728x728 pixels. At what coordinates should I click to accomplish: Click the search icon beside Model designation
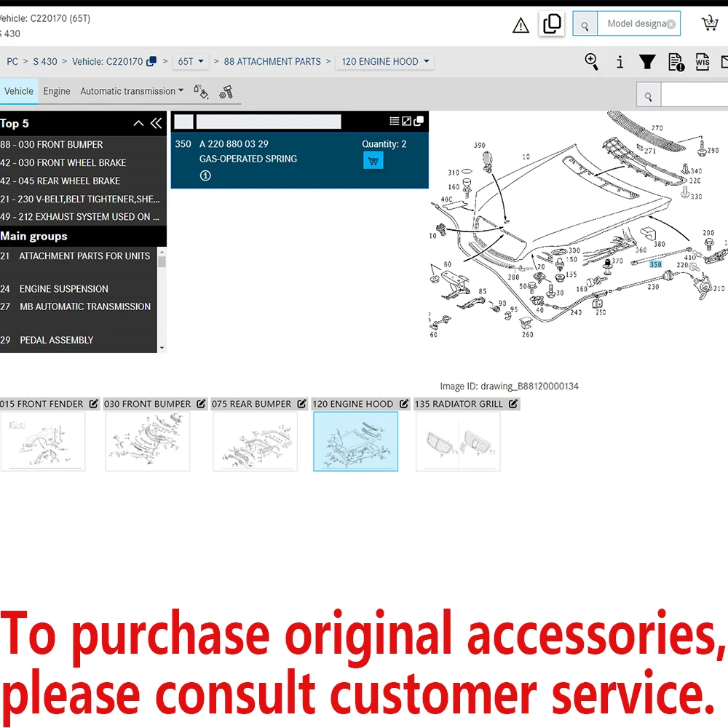pyautogui.click(x=585, y=24)
